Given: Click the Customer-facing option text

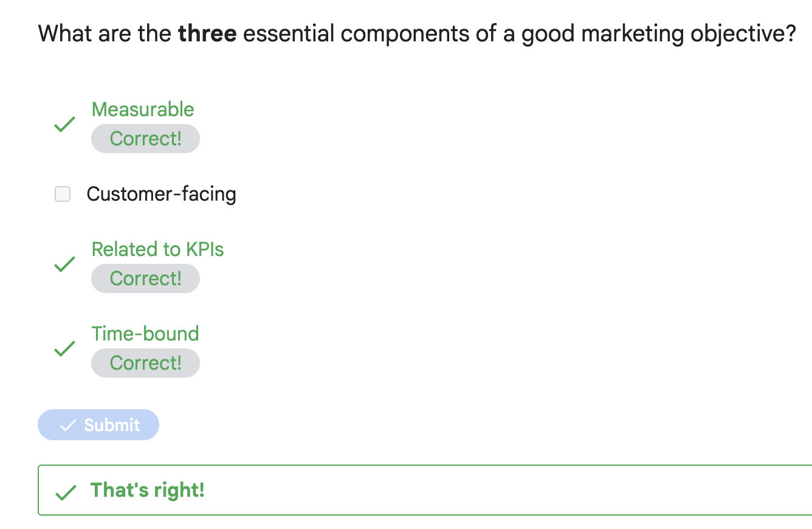Looking at the screenshot, I should click(x=161, y=194).
